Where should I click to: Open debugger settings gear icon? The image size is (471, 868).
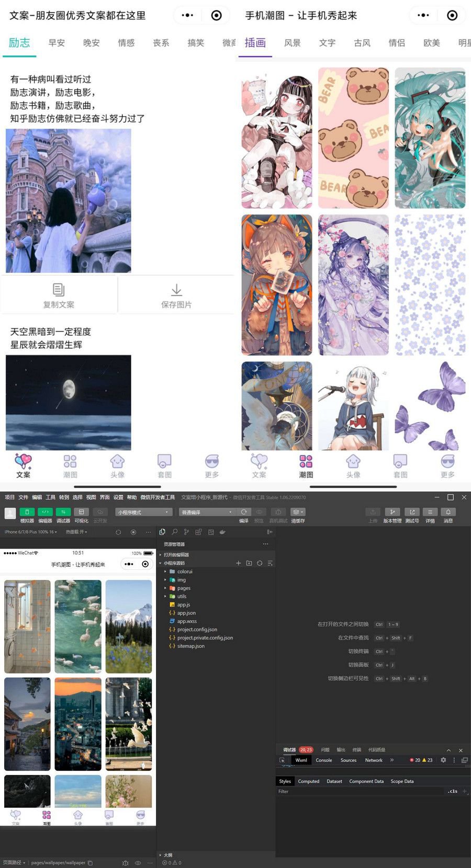point(443,760)
